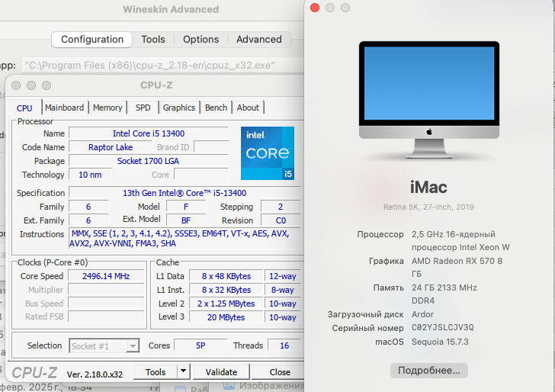
Task: Select Configuration tab in Wineskin Advanced
Action: click(x=92, y=40)
